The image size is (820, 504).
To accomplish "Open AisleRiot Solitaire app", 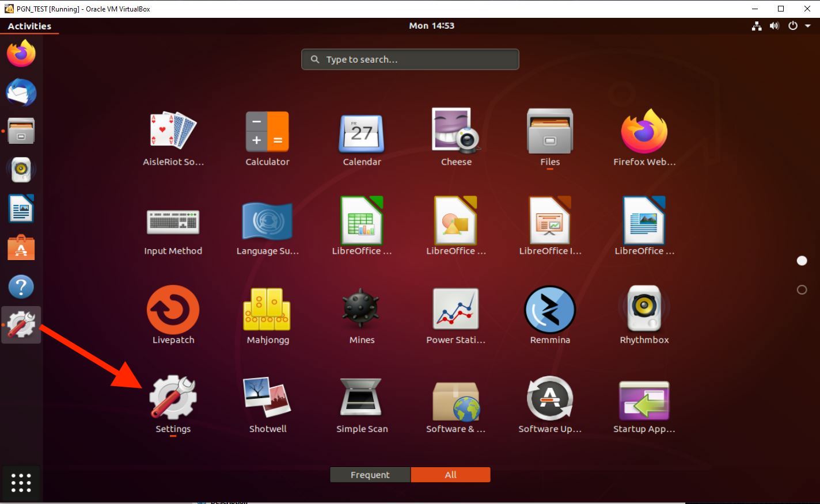I will pyautogui.click(x=173, y=131).
